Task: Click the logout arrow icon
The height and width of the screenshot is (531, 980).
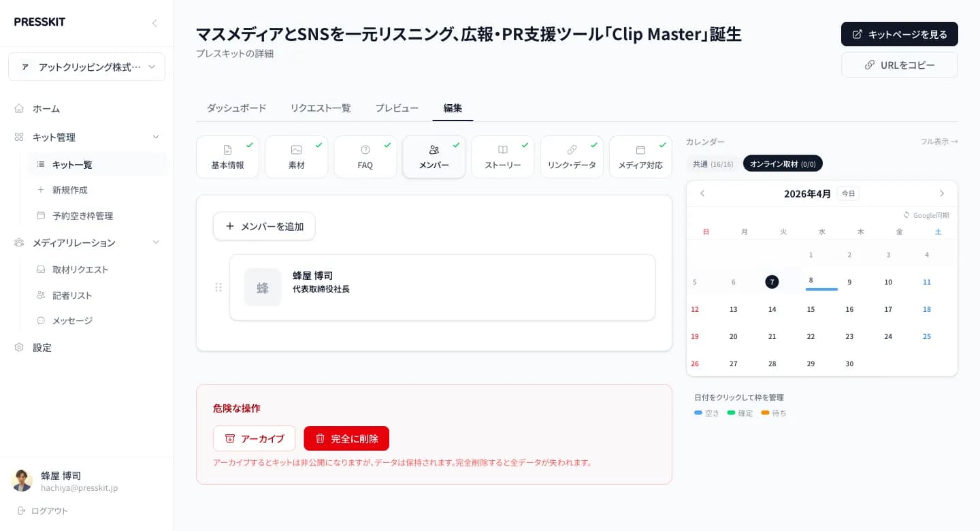Action: 21,511
